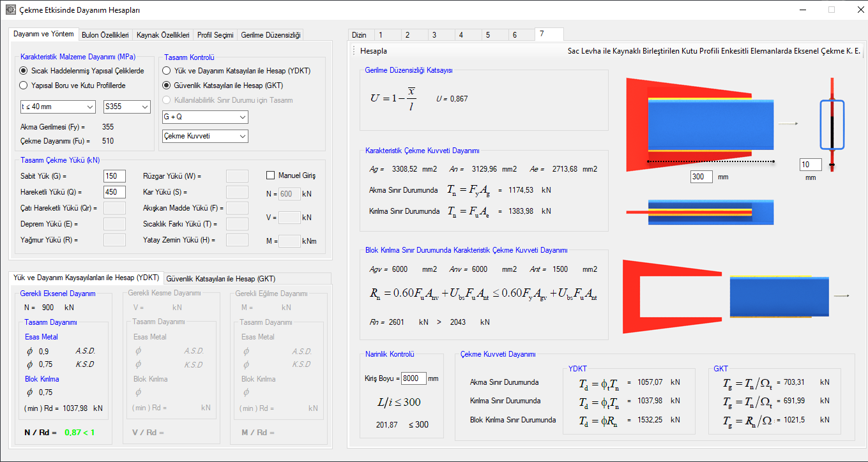Open the t ≤ 40 mm thickness dropdown

coord(57,107)
